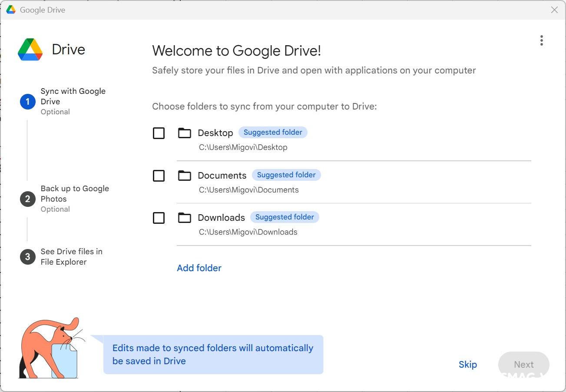Select step 3 See Drive files icon
The height and width of the screenshot is (392, 566).
coord(27,256)
